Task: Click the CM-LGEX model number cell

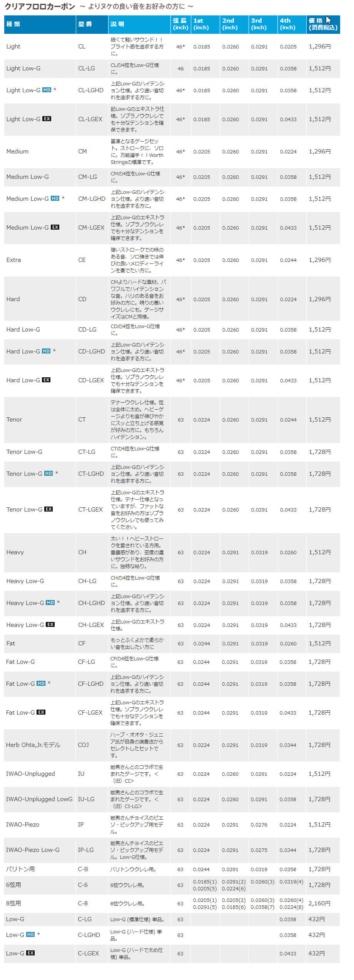Action: coord(91,228)
